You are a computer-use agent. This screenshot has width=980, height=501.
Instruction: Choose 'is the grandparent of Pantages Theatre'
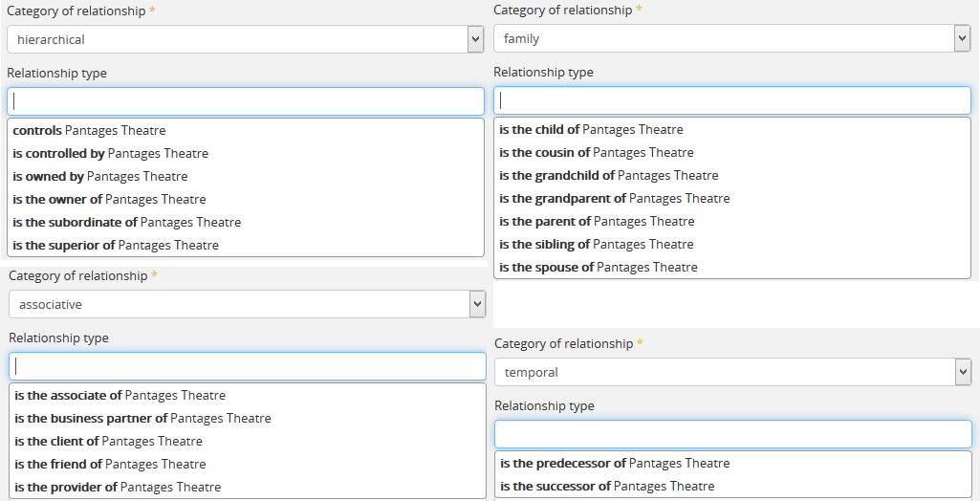[614, 199]
